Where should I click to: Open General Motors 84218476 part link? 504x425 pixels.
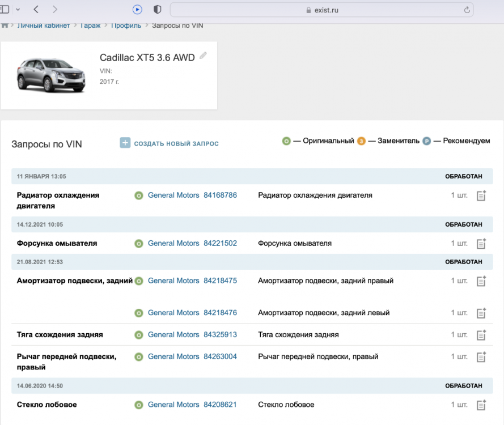click(192, 313)
